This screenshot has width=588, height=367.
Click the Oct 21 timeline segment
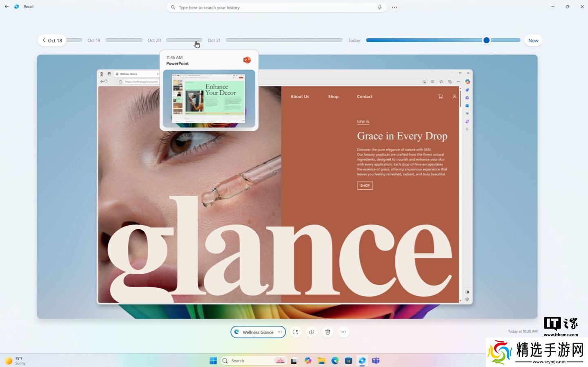(x=284, y=40)
